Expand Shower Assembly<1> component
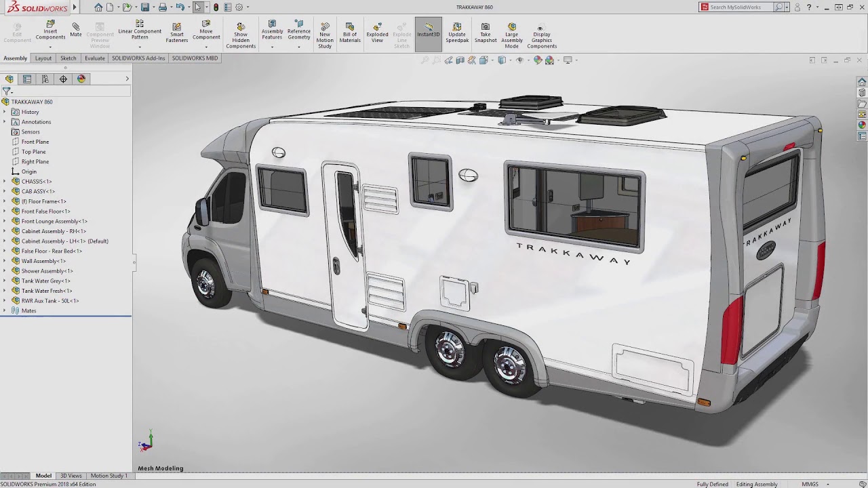The image size is (868, 488). 5,271
